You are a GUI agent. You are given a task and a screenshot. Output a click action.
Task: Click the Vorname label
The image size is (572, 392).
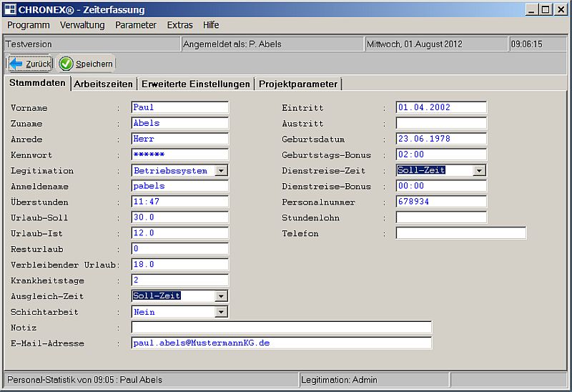pos(29,108)
